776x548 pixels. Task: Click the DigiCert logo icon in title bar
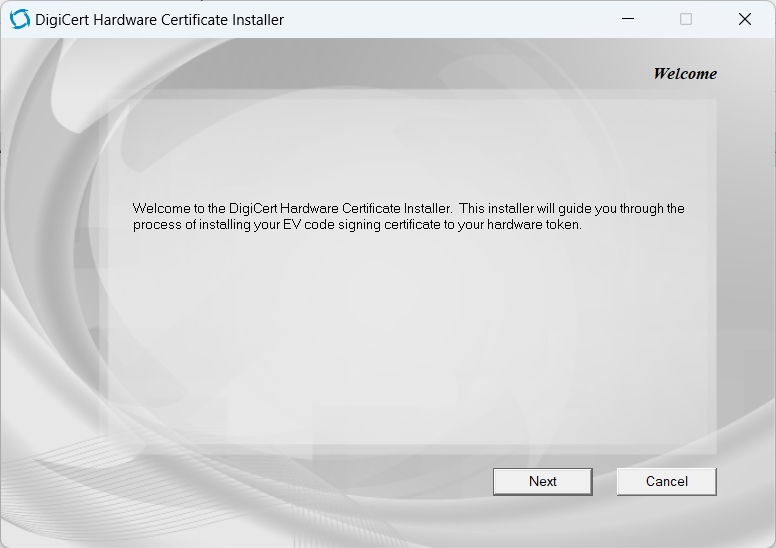pyautogui.click(x=20, y=19)
